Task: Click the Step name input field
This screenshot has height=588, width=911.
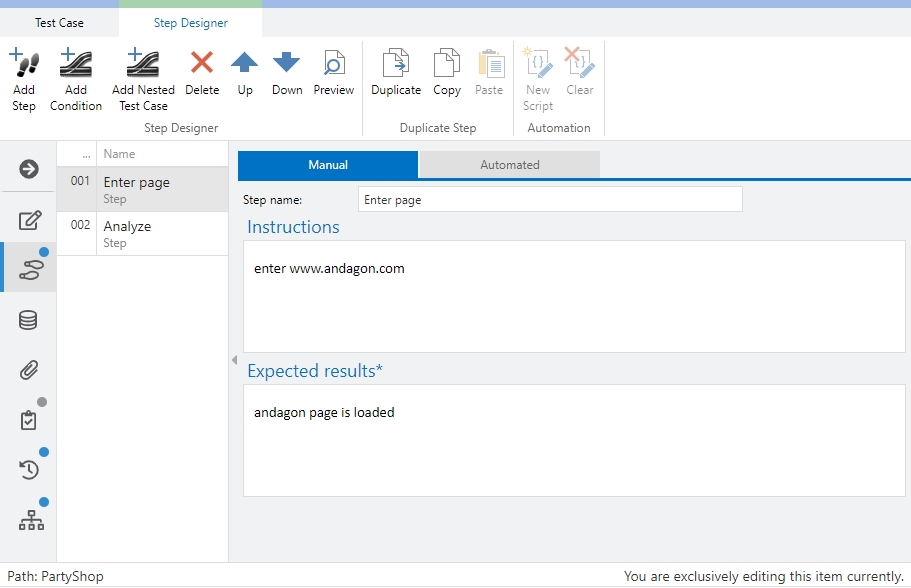Action: click(x=550, y=200)
